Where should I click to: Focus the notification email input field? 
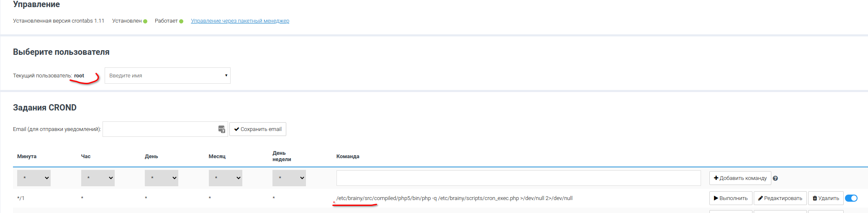159,129
